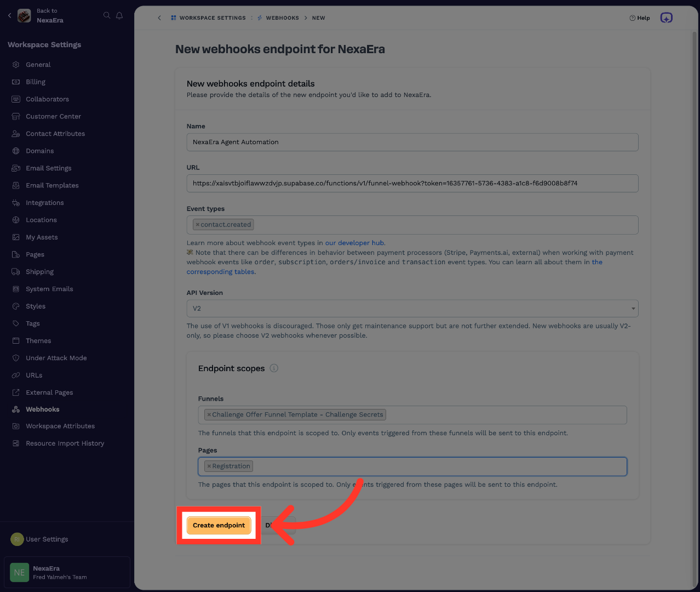Image resolution: width=700 pixels, height=592 pixels.
Task: Go to Integrations settings
Action: (45, 203)
